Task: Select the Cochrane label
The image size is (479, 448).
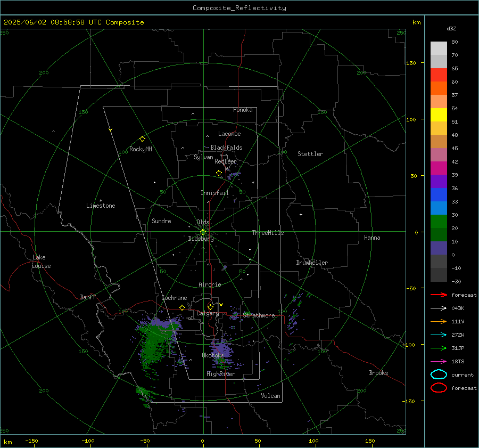Action: tap(174, 298)
